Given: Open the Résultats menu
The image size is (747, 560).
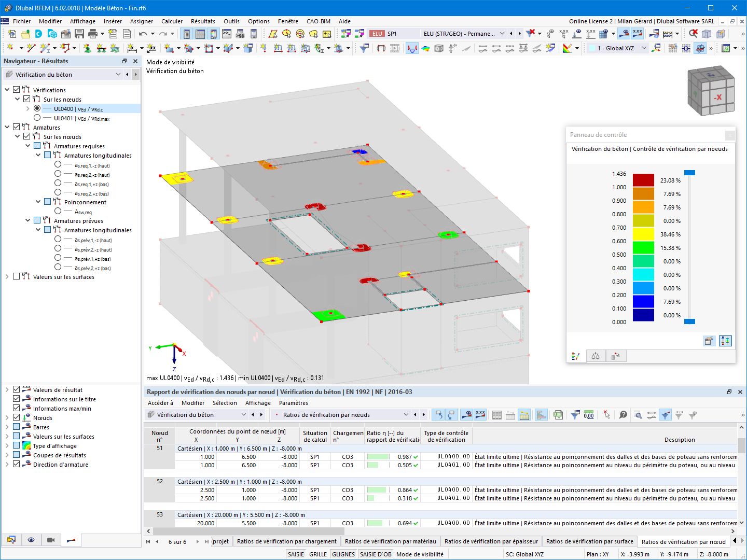Looking at the screenshot, I should 202,21.
